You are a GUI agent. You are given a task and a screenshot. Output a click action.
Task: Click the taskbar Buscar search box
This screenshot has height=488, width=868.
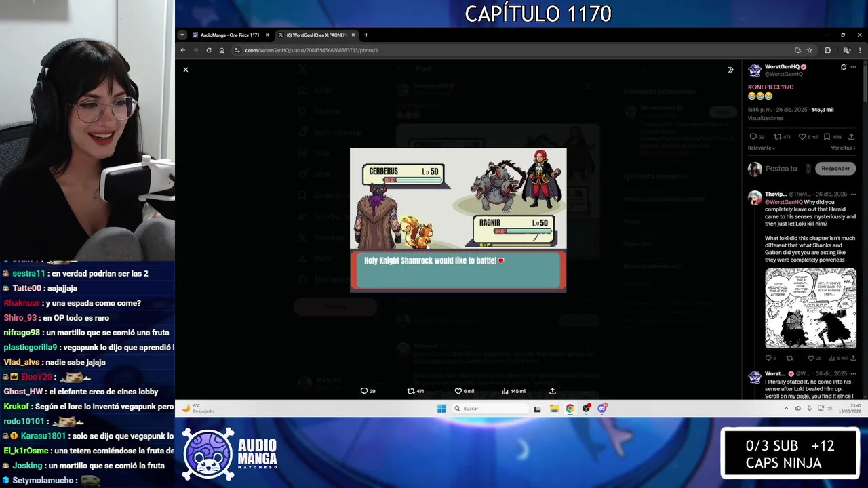(x=490, y=408)
